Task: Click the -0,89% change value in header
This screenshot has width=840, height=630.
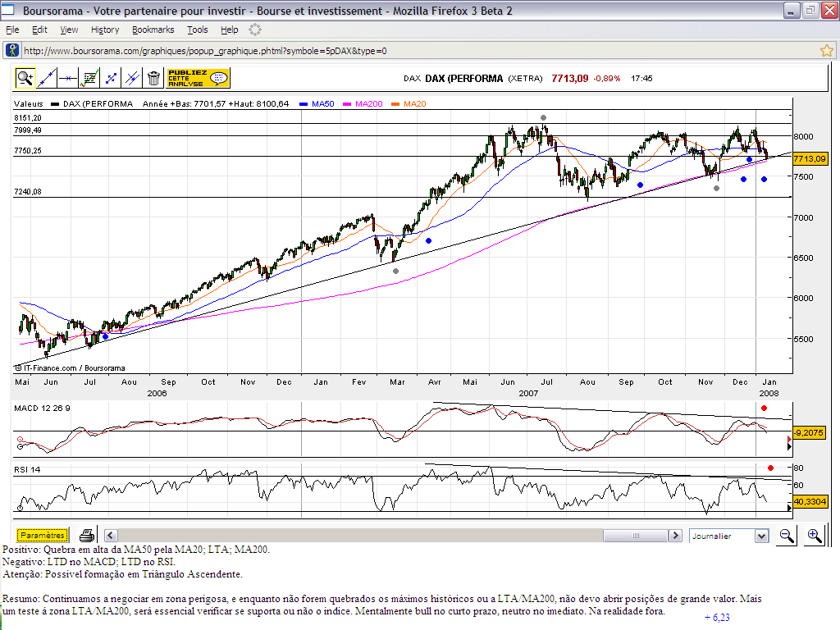Action: coord(607,79)
